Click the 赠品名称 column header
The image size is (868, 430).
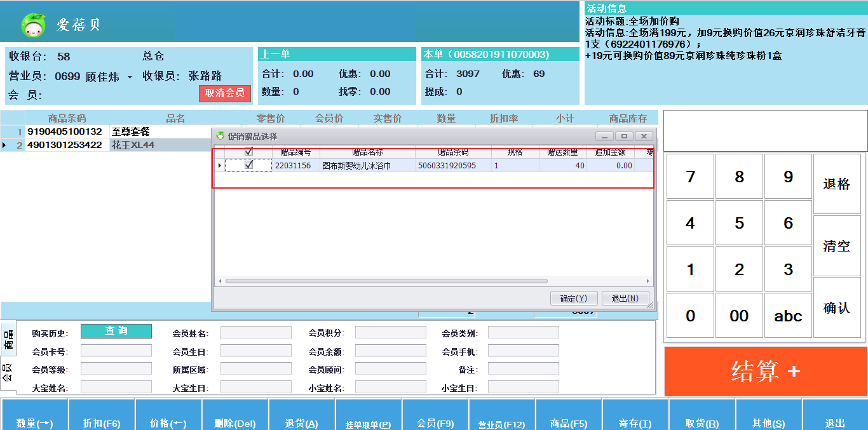367,152
